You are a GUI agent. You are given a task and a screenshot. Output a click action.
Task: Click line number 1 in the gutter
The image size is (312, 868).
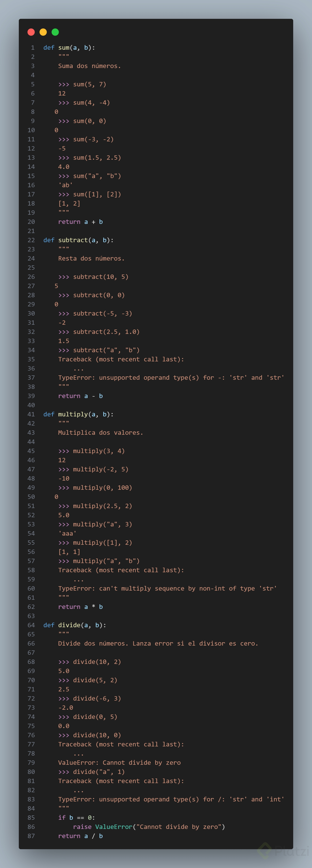(x=33, y=48)
